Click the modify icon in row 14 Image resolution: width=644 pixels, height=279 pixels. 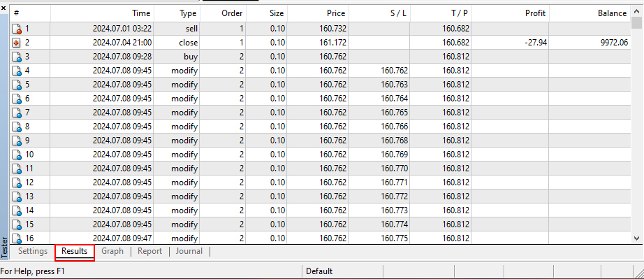tap(17, 210)
